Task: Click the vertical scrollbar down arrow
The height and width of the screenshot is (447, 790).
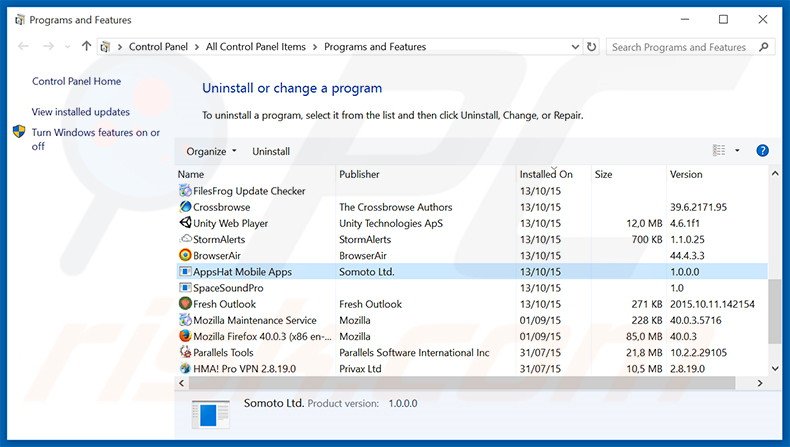Action: click(775, 369)
